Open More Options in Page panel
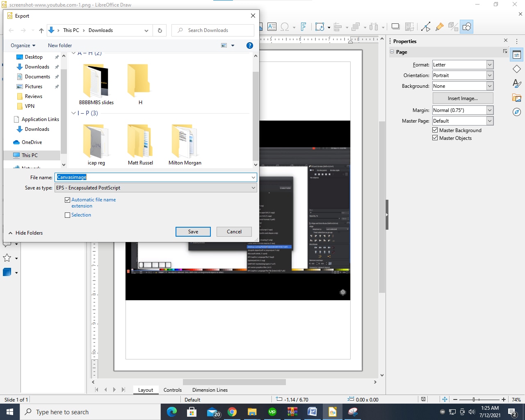Viewport: 525px width, 420px height. coord(505,51)
